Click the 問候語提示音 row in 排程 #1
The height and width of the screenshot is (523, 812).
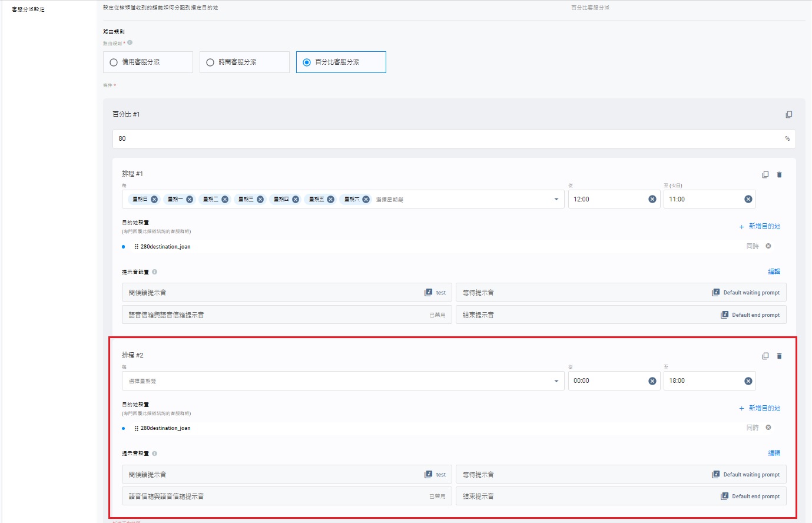pos(287,293)
